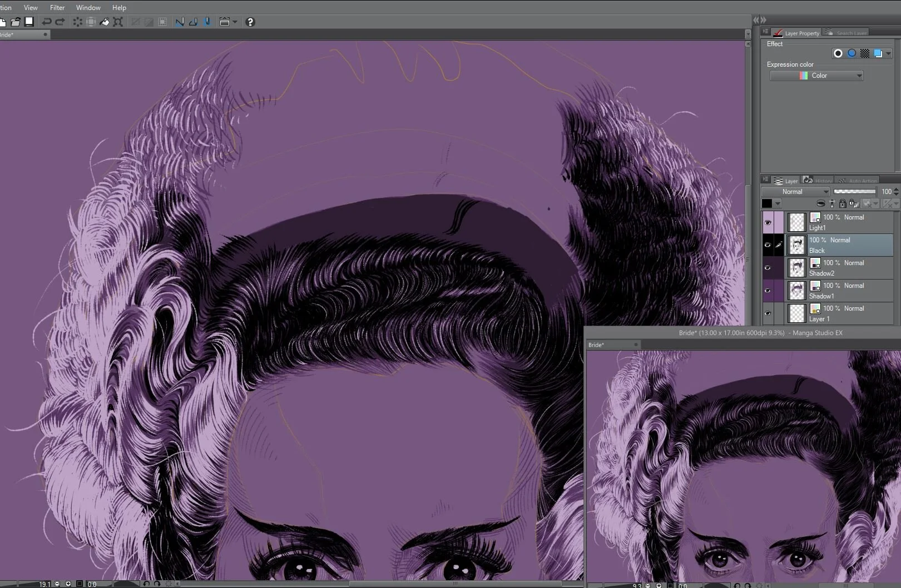
Task: Click the Scale/Rotate transform icon
Action: point(118,22)
